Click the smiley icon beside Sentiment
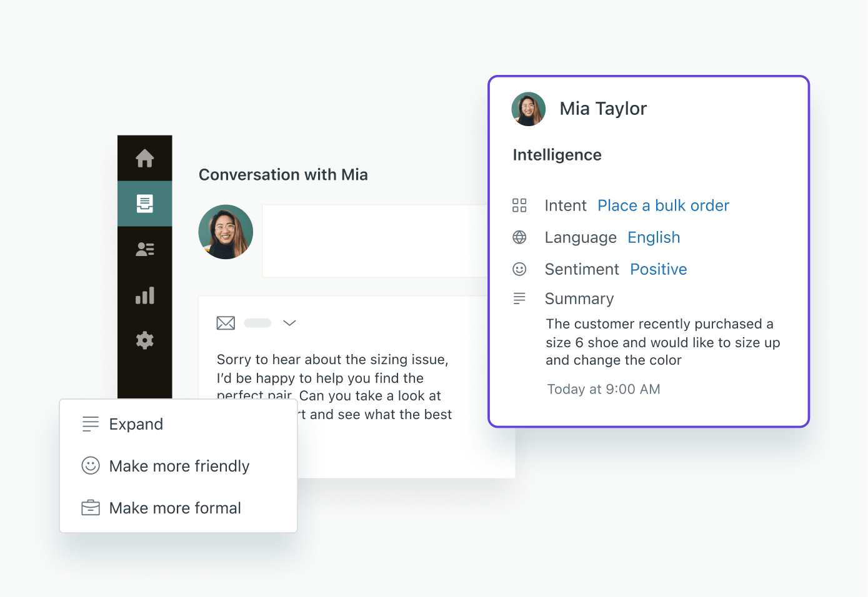 519,269
